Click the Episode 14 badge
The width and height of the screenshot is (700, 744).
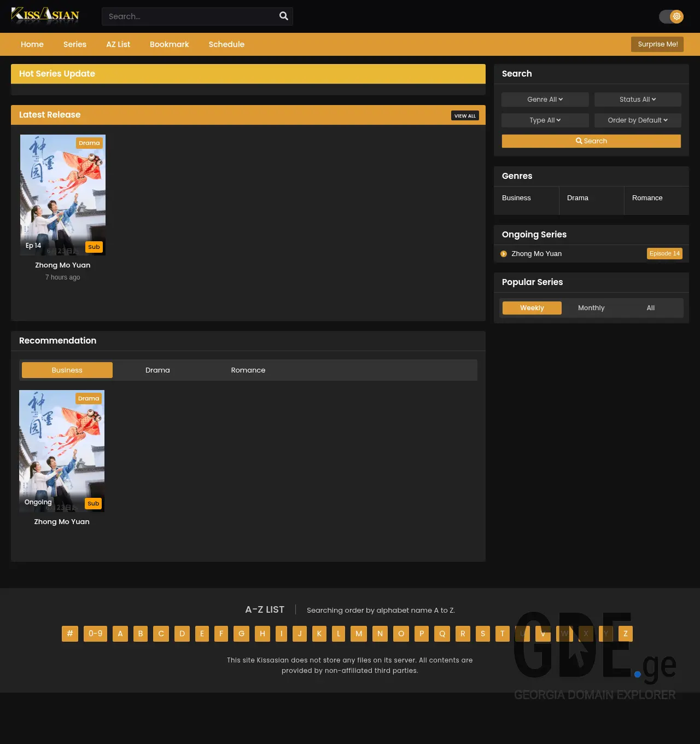(x=664, y=253)
